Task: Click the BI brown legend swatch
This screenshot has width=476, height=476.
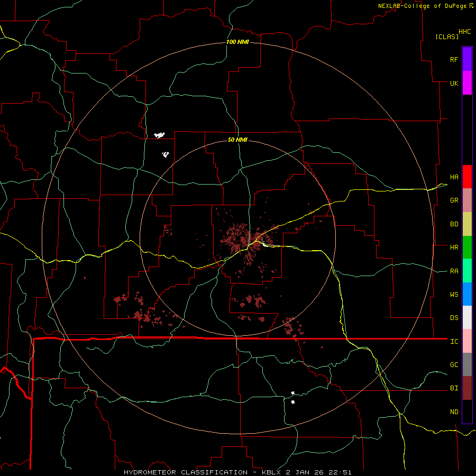Action: point(467,388)
